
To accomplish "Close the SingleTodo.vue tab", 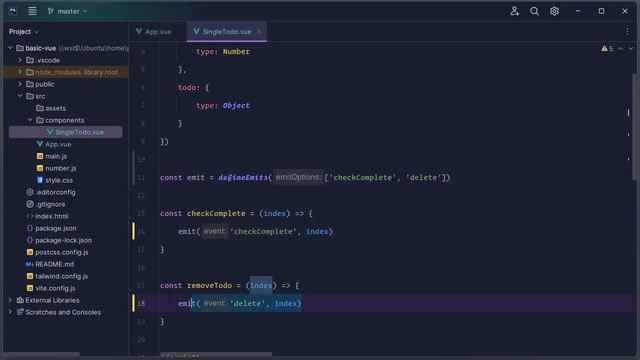I will tap(258, 31).
